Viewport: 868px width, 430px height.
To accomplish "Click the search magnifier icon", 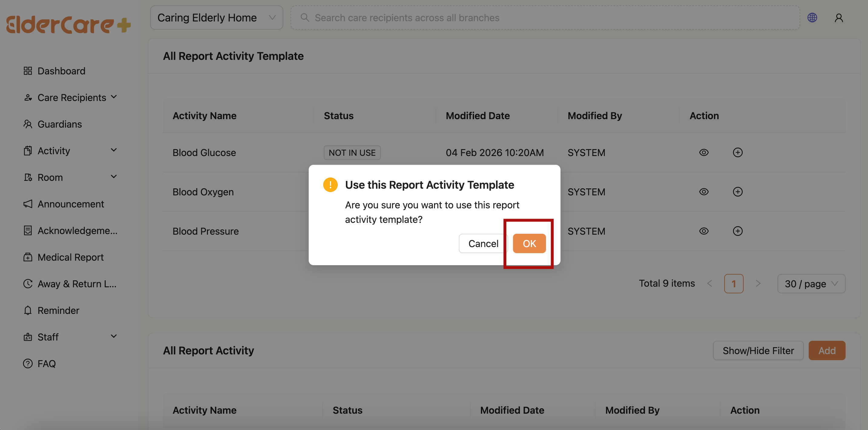I will (304, 18).
